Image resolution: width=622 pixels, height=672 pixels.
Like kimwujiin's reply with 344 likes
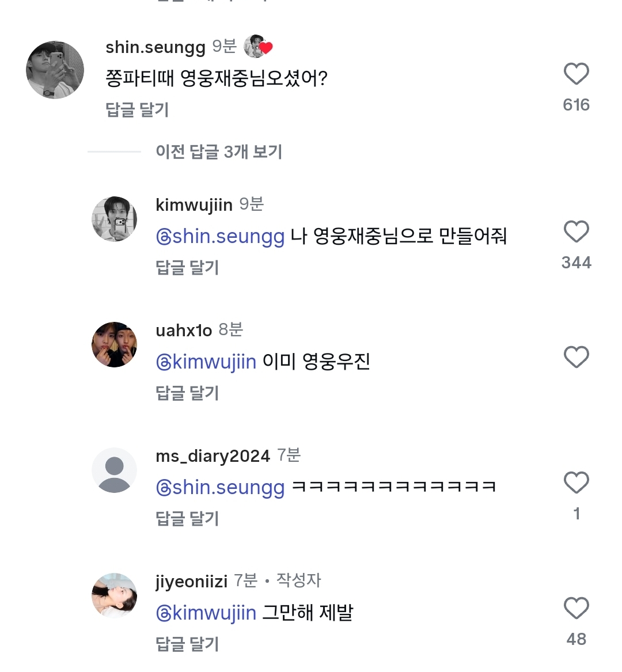pyautogui.click(x=576, y=231)
